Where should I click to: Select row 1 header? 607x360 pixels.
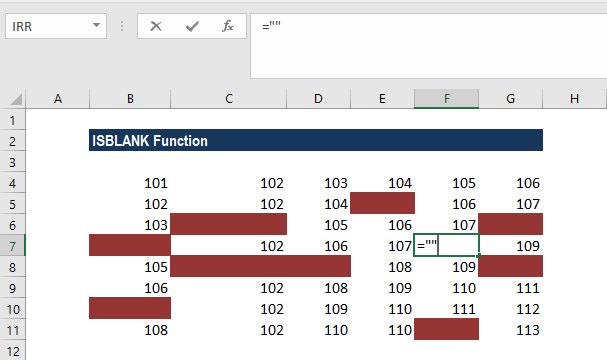(x=12, y=120)
